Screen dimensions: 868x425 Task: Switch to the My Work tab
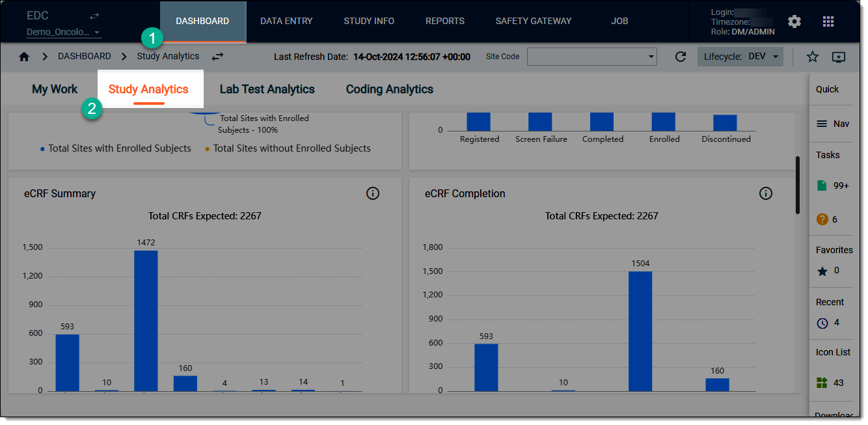click(55, 89)
